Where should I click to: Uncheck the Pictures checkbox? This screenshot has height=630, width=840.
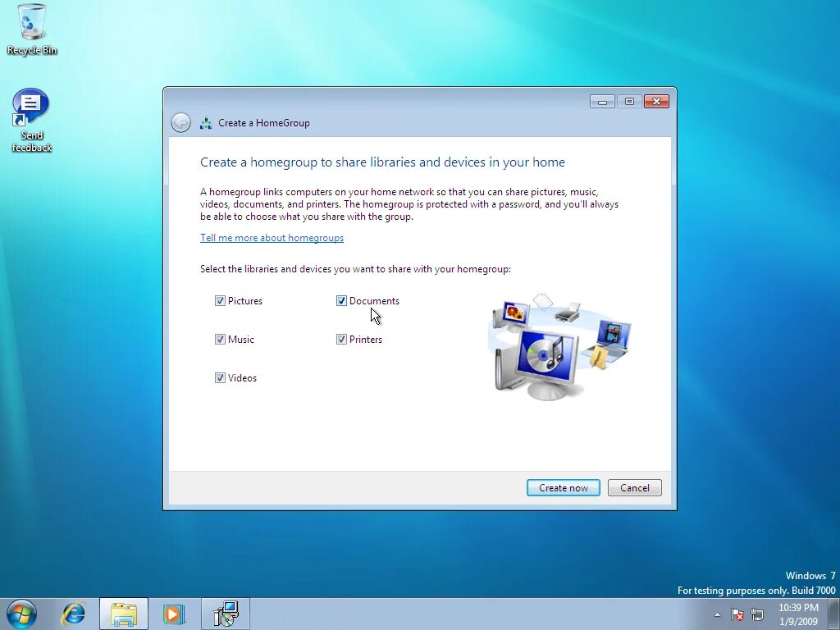(x=220, y=301)
